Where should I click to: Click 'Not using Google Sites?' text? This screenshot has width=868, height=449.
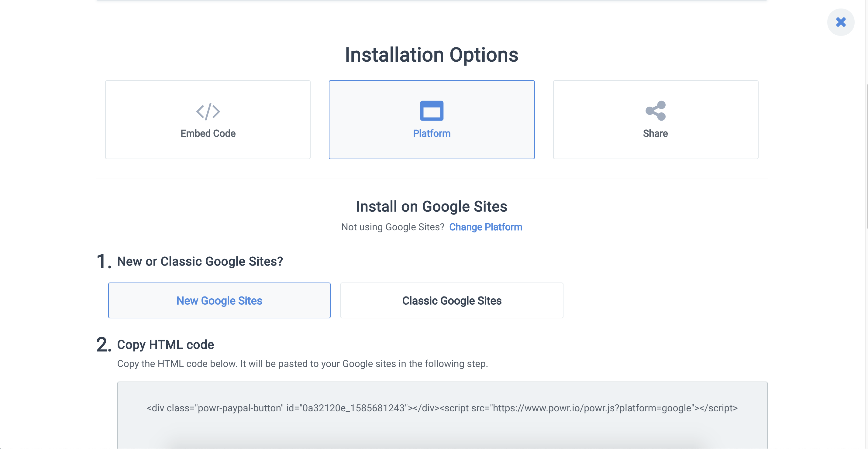pos(393,227)
